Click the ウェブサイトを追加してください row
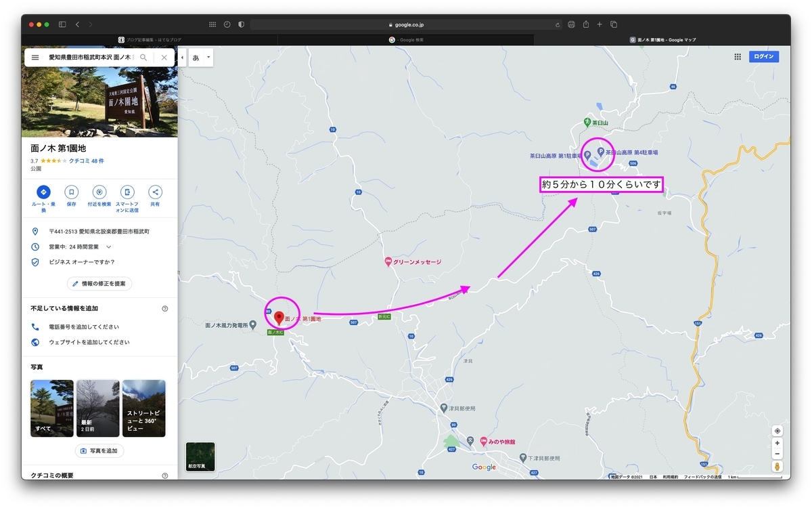This screenshot has height=508, width=812. tap(99, 342)
